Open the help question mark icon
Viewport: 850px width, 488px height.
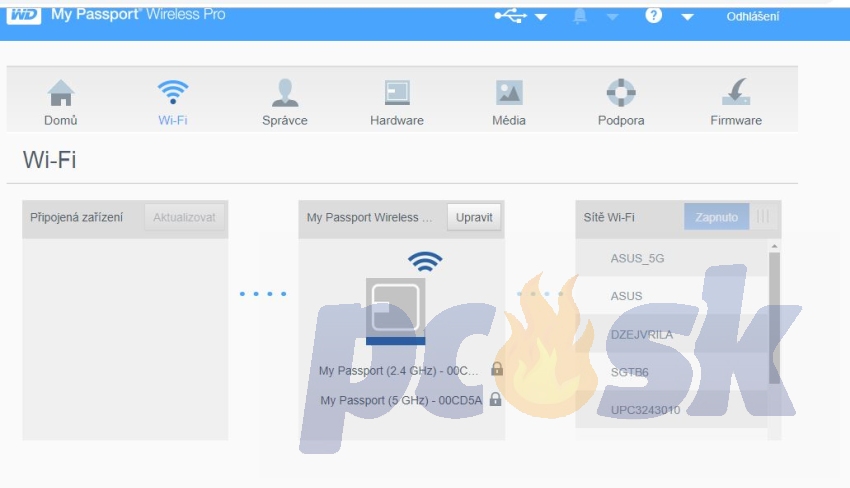tap(653, 16)
